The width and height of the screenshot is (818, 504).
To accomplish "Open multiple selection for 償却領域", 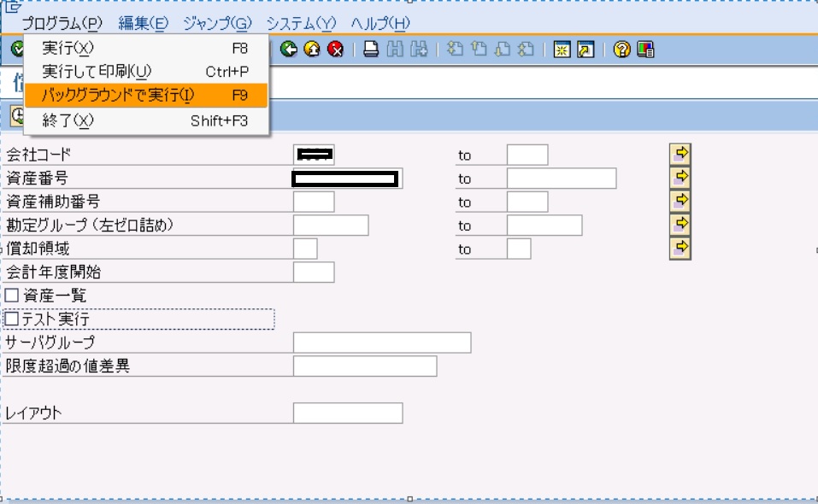I will coord(680,248).
